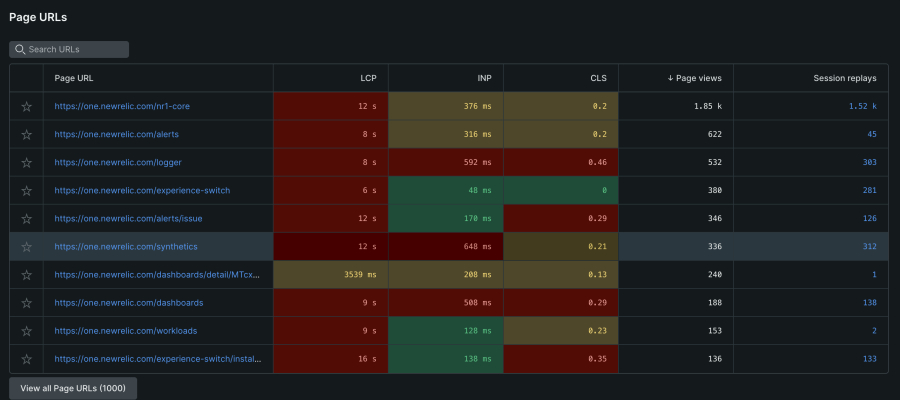Open 312 session replays for synthetics
The width and height of the screenshot is (900, 400).
[x=870, y=247]
